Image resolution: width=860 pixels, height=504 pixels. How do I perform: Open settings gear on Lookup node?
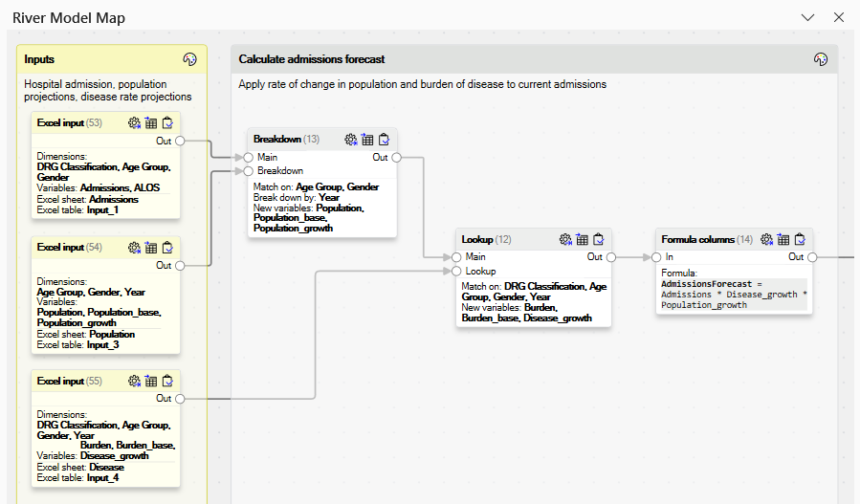(x=565, y=239)
